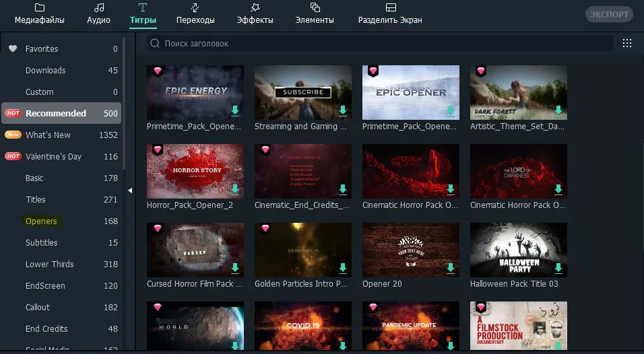644x354 pixels.
Task: Open the Subtitles category
Action: [x=61, y=243]
